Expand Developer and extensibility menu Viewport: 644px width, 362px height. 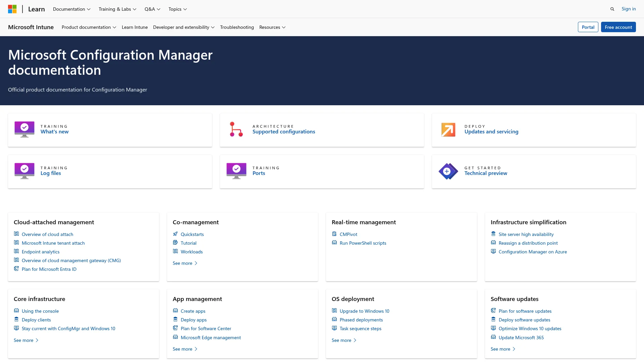pos(184,27)
